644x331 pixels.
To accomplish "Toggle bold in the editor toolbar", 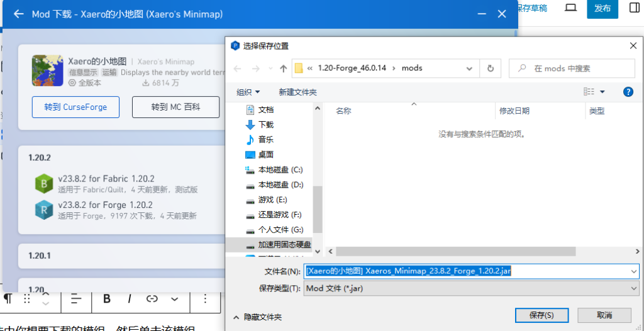I will 107,298.
